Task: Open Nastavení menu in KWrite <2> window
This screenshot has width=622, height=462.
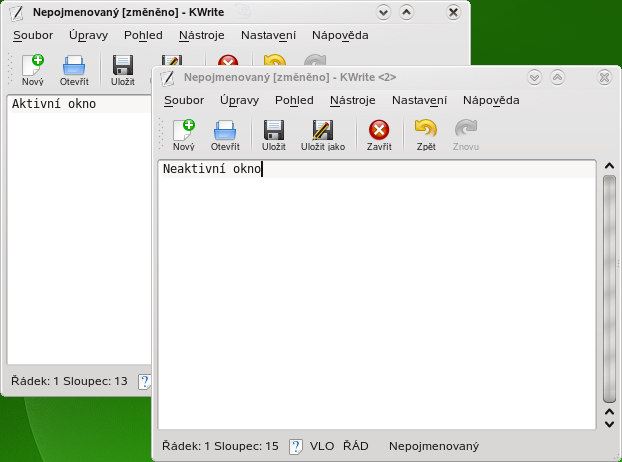Action: [x=419, y=100]
